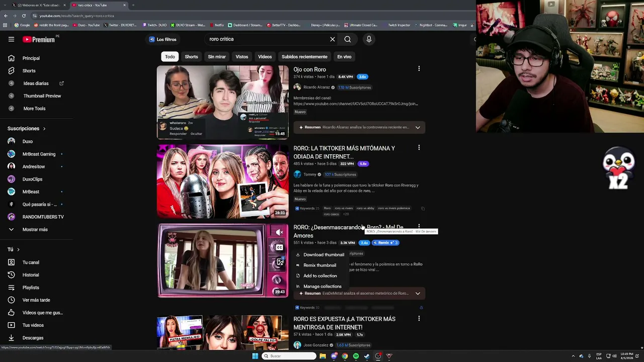
Task: Open more options for RORO ES EXPUESTA
Action: tap(419, 318)
